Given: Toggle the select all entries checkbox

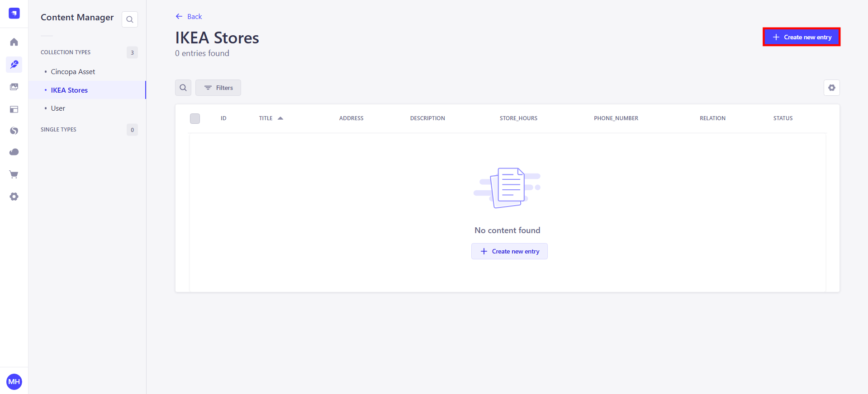Looking at the screenshot, I should pos(195,118).
